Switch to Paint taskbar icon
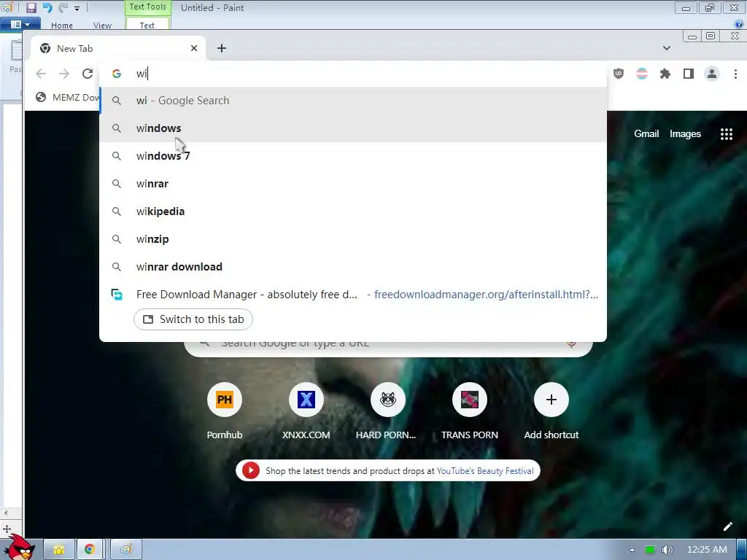This screenshot has width=747, height=560. (125, 550)
